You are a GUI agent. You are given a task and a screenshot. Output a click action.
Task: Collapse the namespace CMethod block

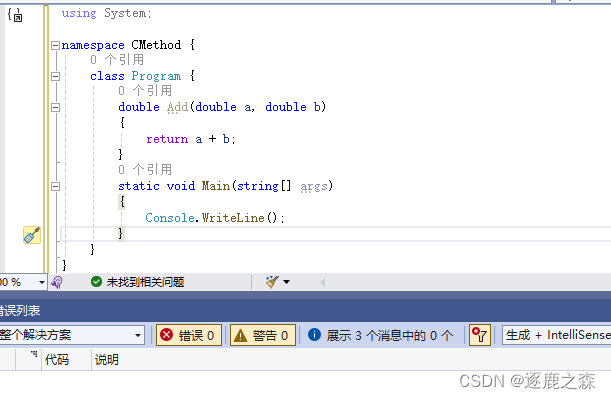[x=55, y=46]
